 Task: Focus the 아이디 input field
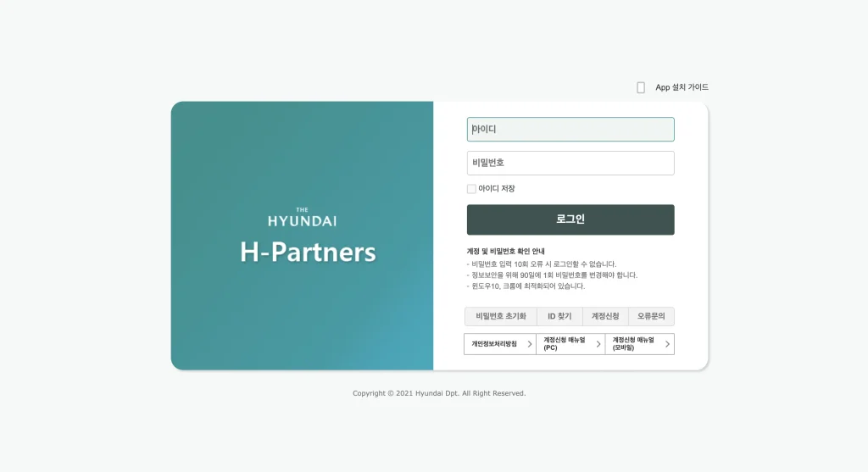point(570,129)
